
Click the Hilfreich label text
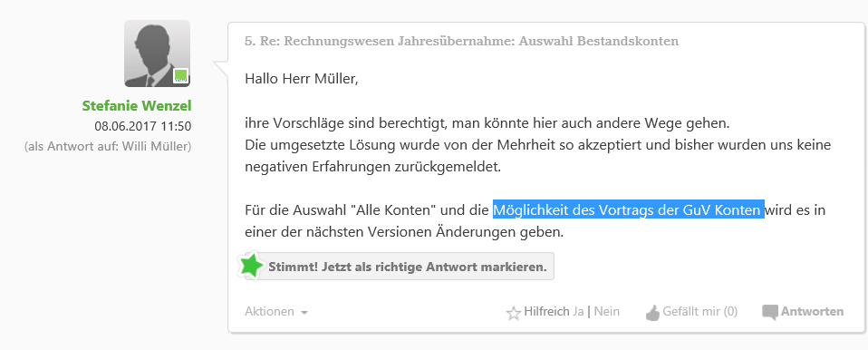[x=546, y=312]
